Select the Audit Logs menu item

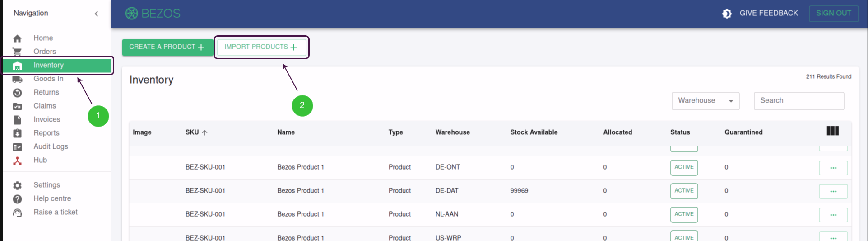coord(51,146)
